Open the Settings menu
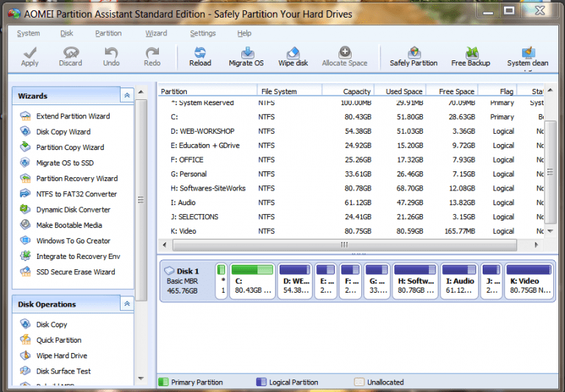 (203, 33)
